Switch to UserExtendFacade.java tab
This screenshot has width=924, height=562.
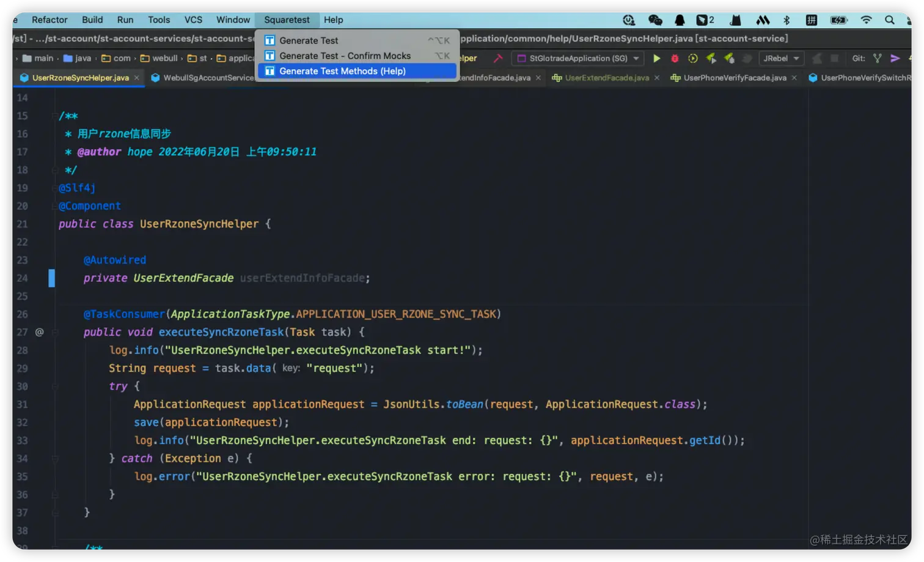click(606, 78)
